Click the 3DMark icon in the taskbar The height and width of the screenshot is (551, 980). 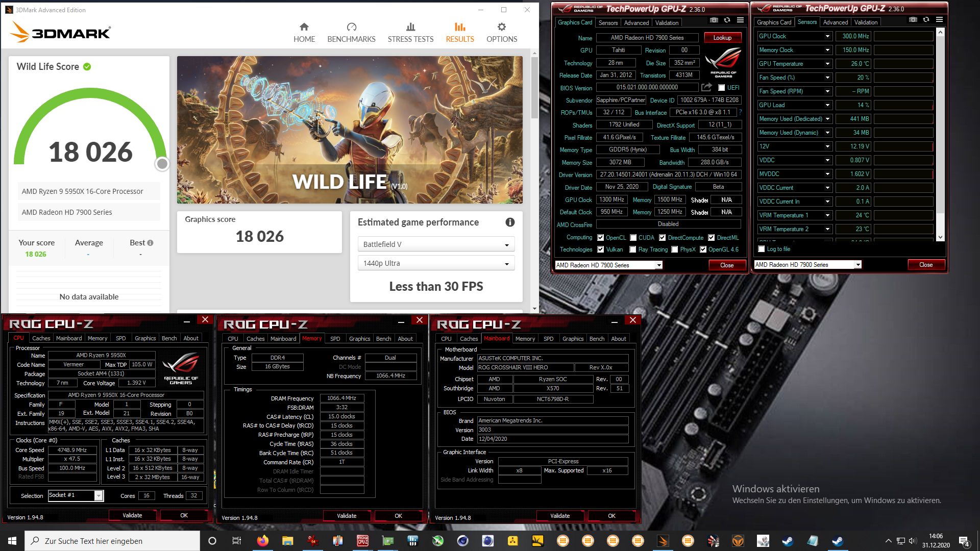click(x=663, y=541)
